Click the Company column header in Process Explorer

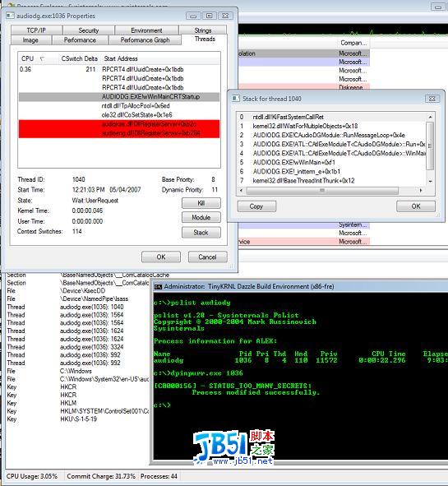(353, 43)
